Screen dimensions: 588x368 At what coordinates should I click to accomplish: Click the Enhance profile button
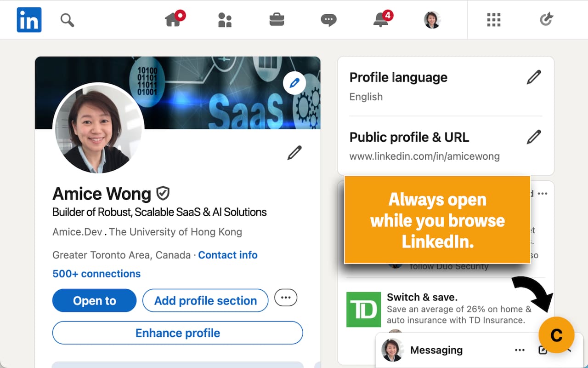tap(177, 333)
